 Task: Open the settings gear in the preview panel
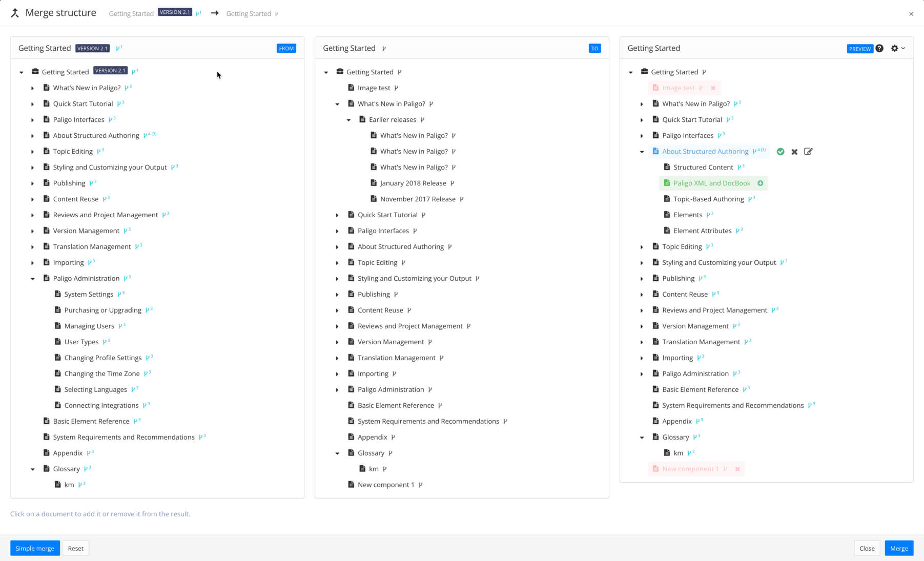click(894, 48)
